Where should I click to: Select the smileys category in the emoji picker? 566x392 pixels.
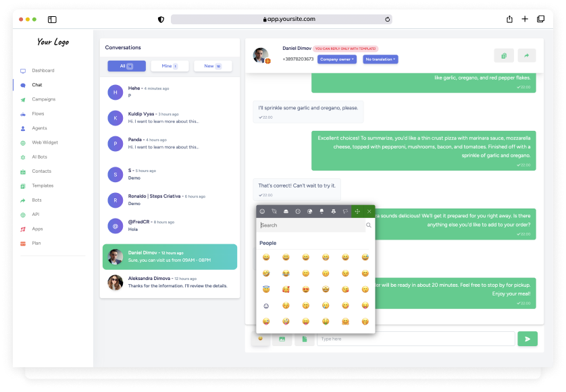pyautogui.click(x=263, y=211)
